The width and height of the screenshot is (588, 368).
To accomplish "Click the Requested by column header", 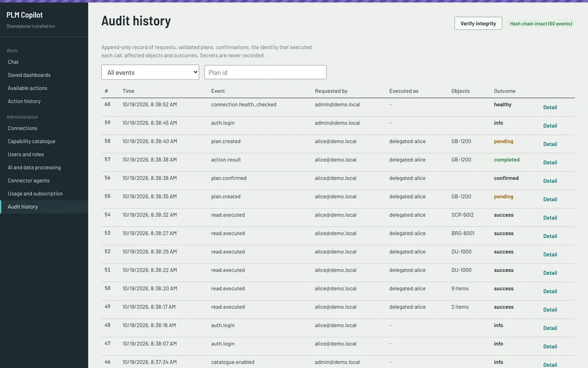I will click(331, 91).
